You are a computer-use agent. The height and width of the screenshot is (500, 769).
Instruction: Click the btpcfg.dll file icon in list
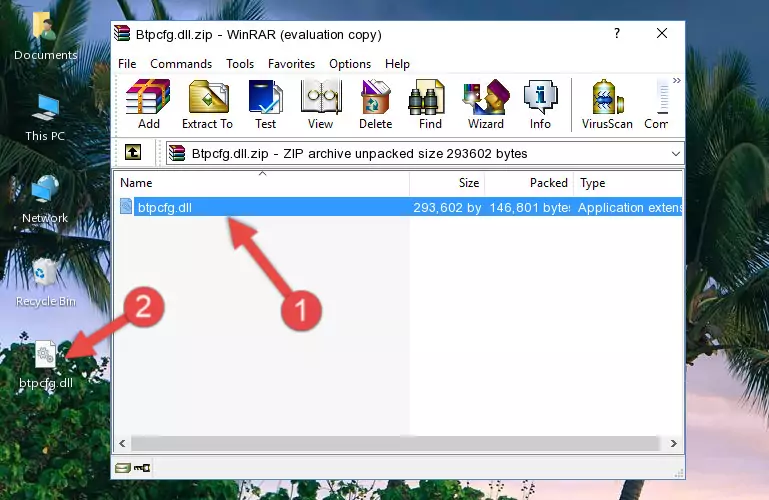coord(126,207)
